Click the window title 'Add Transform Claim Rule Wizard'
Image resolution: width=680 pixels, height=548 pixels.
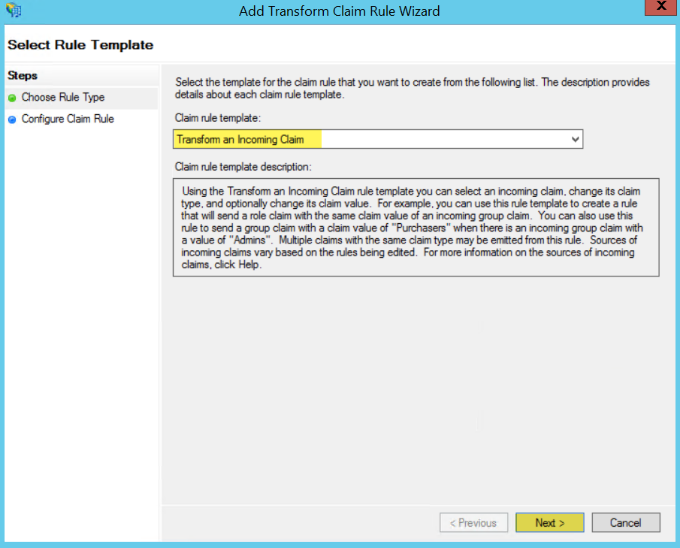(340, 11)
